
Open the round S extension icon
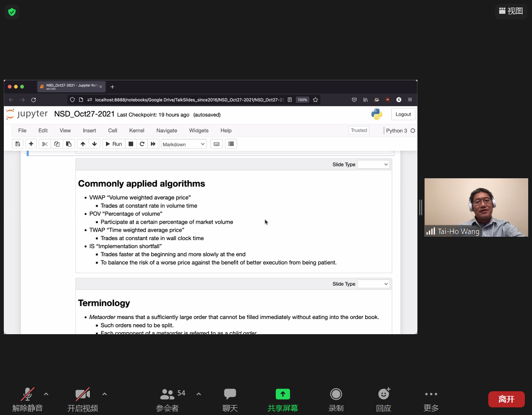[399, 100]
